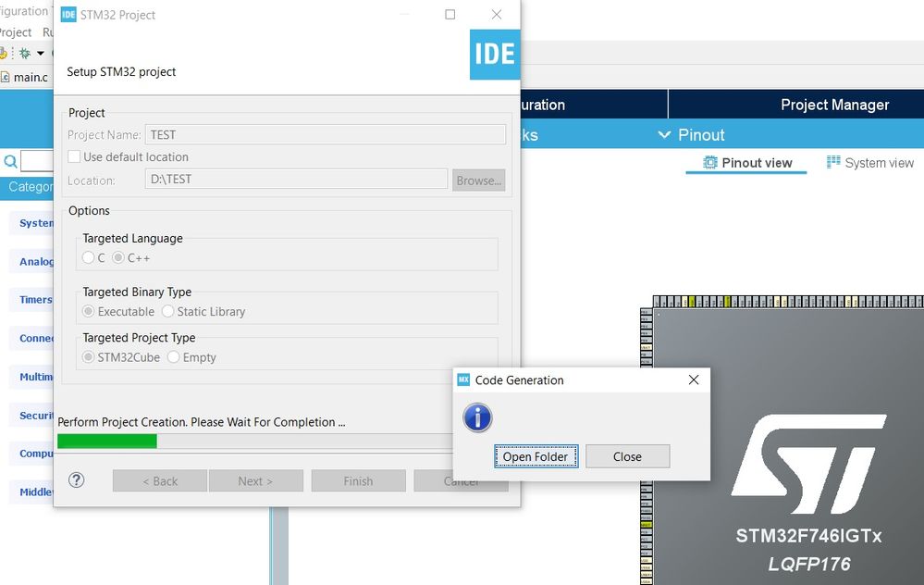924x585 pixels.
Task: Open the Debug dropdown arrow in the toolbar
Action: (x=40, y=53)
